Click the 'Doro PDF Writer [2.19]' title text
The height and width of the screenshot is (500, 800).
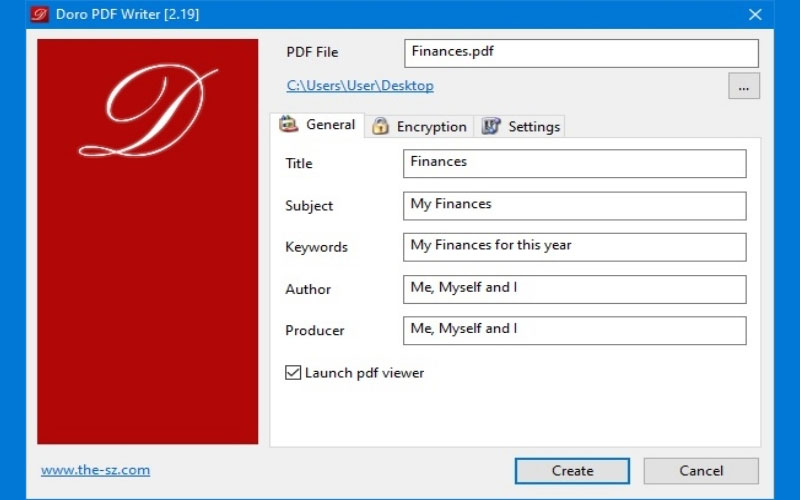point(128,14)
